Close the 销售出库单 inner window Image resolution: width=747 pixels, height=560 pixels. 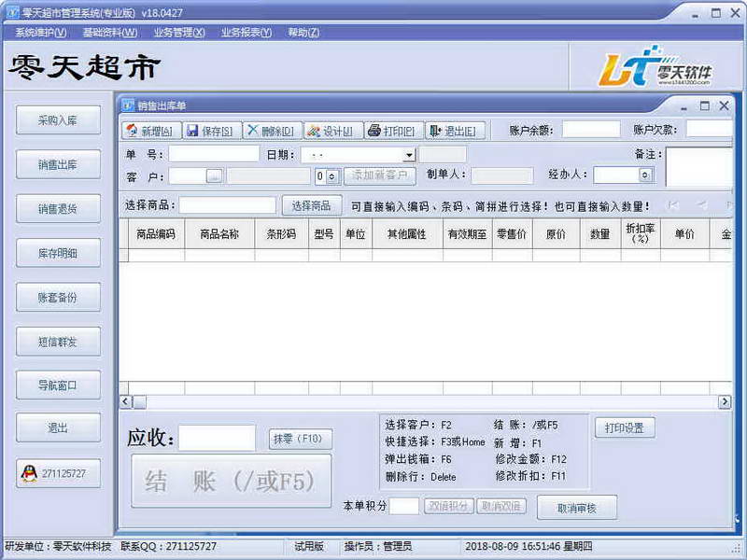(724, 105)
